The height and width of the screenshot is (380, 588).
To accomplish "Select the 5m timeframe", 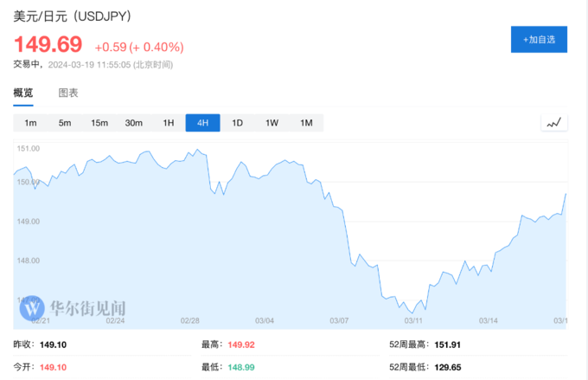I will click(x=65, y=123).
